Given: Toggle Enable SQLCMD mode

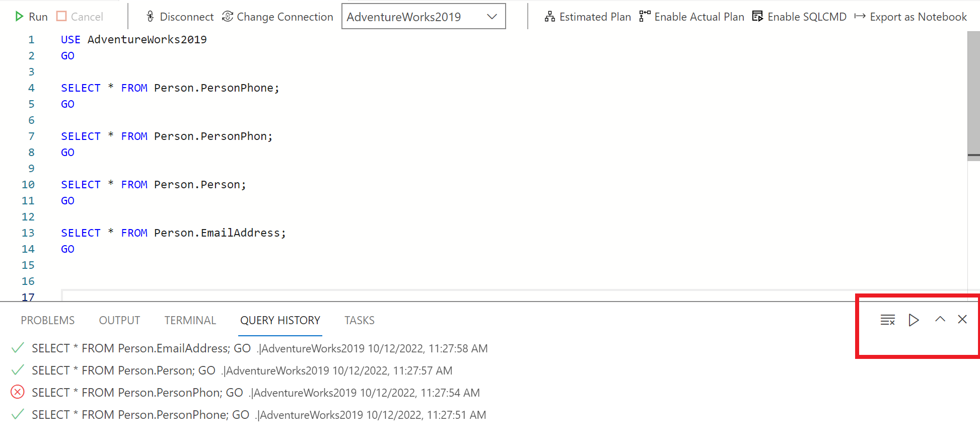Looking at the screenshot, I should click(799, 17).
